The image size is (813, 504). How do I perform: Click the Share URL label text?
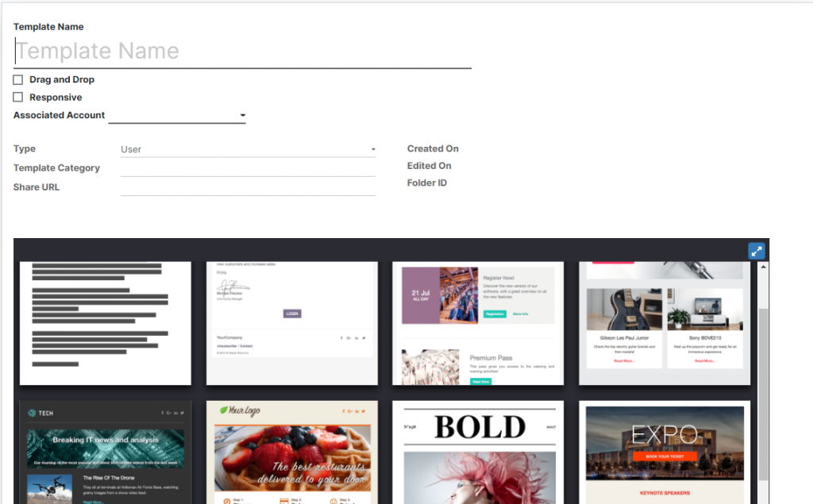(37, 187)
